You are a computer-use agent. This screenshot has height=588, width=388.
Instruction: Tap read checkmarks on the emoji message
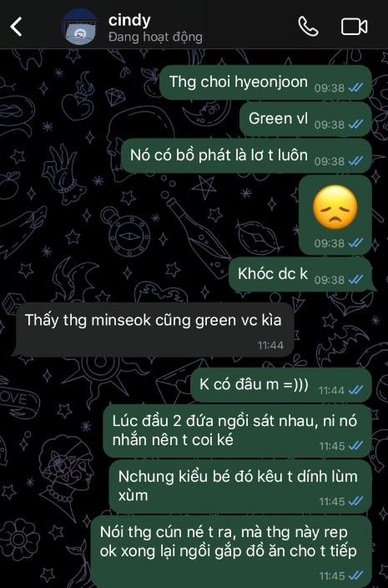coord(355,243)
